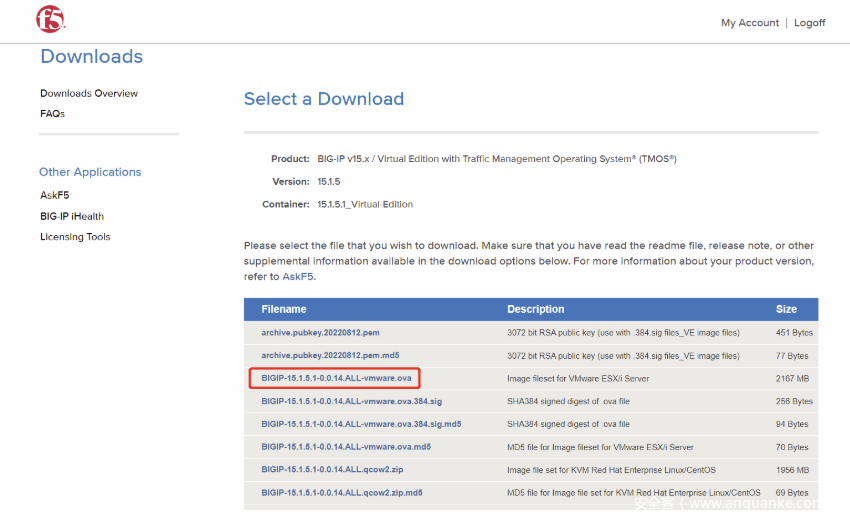Image resolution: width=850 pixels, height=522 pixels.
Task: Click the AskF5 link in the instructions
Action: point(298,276)
